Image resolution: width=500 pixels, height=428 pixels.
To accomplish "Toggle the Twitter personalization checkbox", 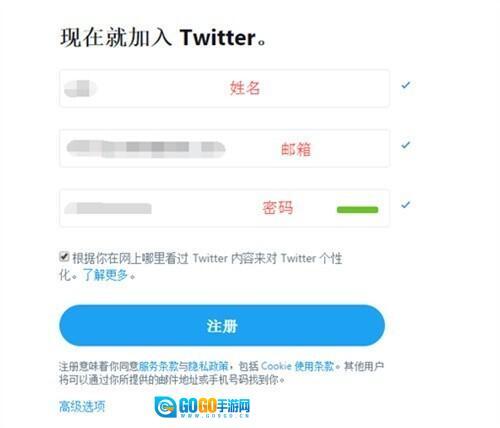I will [x=64, y=257].
